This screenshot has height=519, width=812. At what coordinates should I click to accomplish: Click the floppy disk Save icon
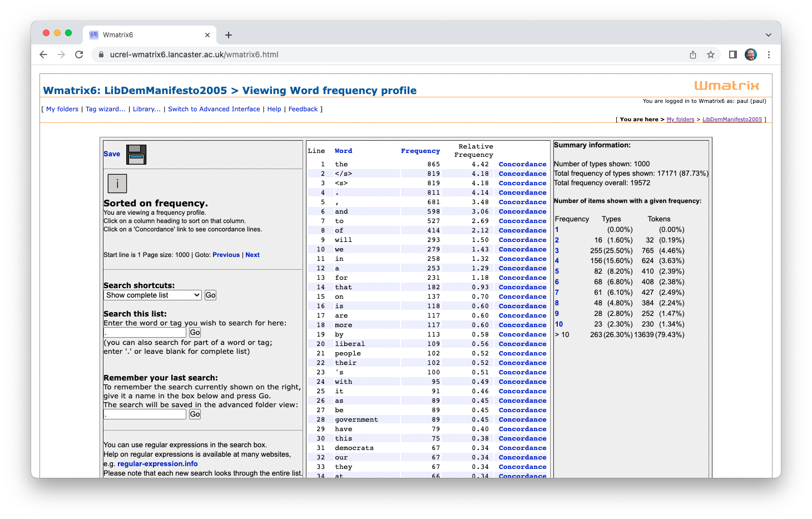tap(136, 155)
